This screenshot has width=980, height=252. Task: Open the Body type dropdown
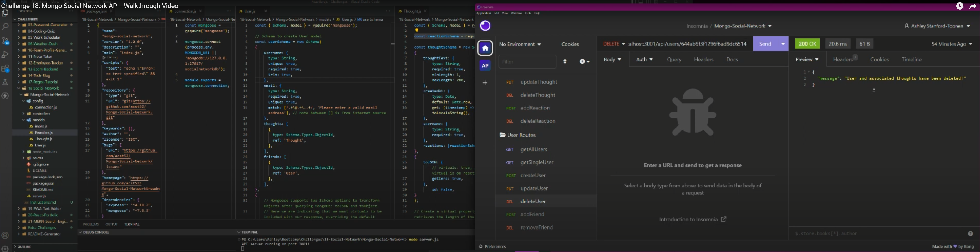click(x=612, y=60)
